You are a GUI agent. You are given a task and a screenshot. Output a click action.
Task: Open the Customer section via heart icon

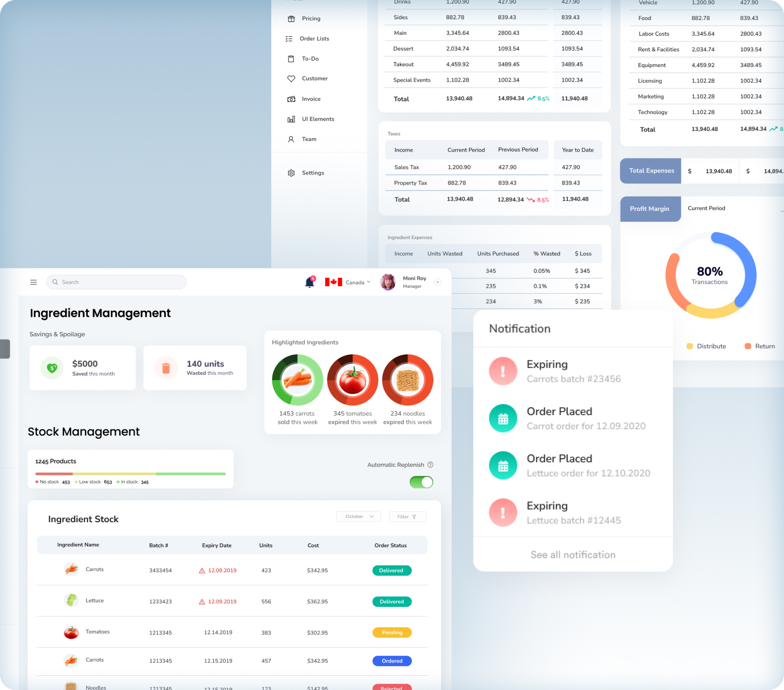pyautogui.click(x=291, y=78)
